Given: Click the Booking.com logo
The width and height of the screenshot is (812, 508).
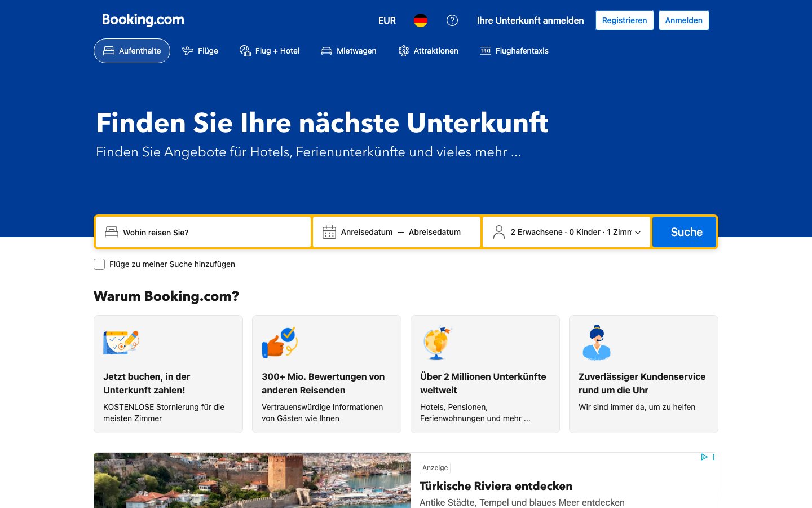Looking at the screenshot, I should [x=143, y=20].
